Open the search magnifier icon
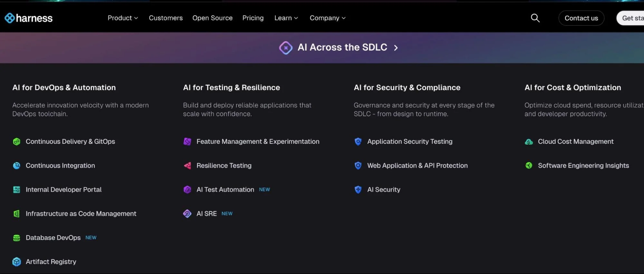 pyautogui.click(x=535, y=18)
